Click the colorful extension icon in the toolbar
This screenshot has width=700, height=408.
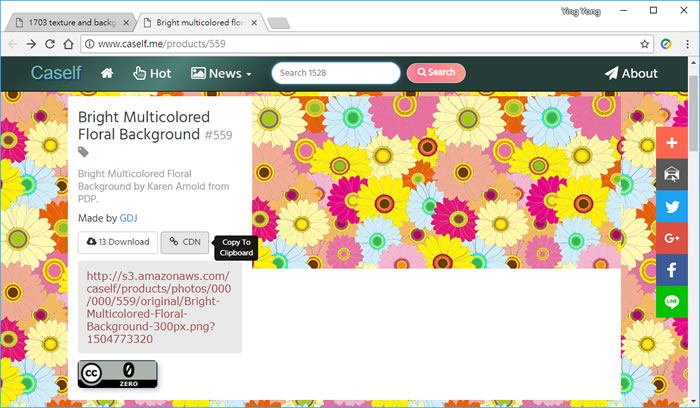pyautogui.click(x=666, y=44)
